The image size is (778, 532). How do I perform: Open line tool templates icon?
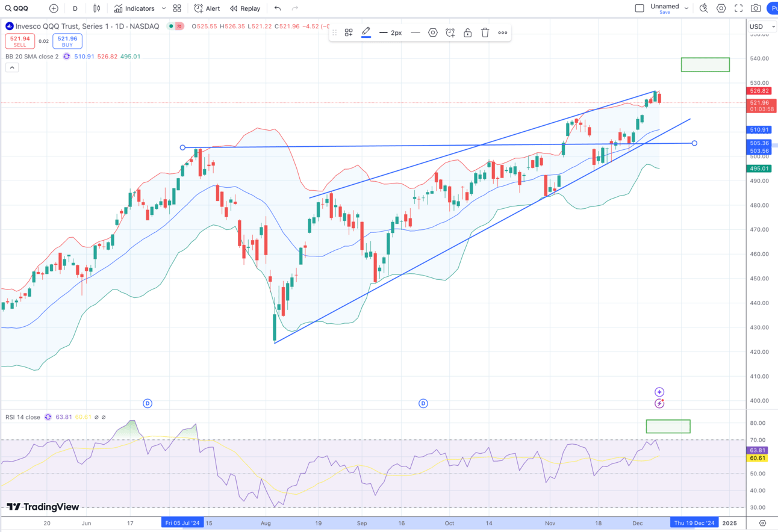coord(349,32)
